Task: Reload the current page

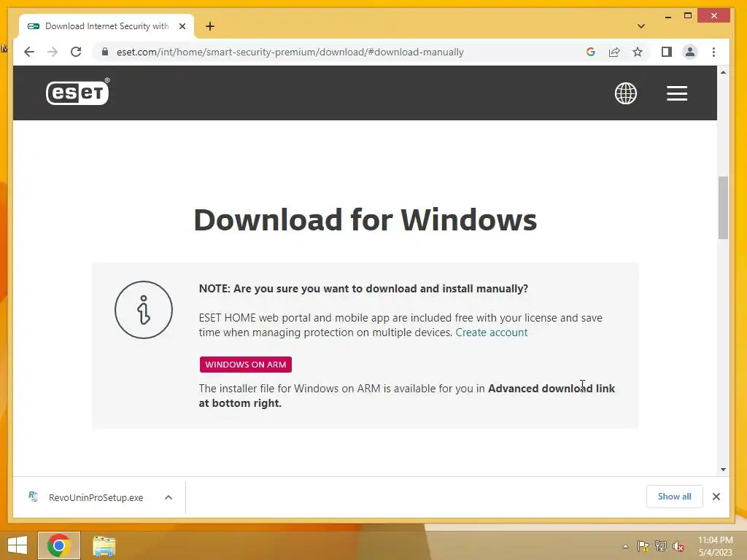Action: [x=76, y=52]
